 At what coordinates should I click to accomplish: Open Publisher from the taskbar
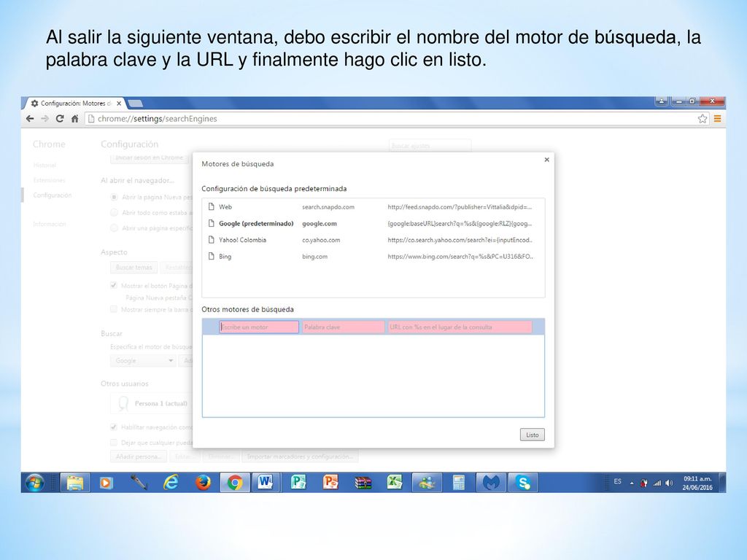(x=298, y=483)
